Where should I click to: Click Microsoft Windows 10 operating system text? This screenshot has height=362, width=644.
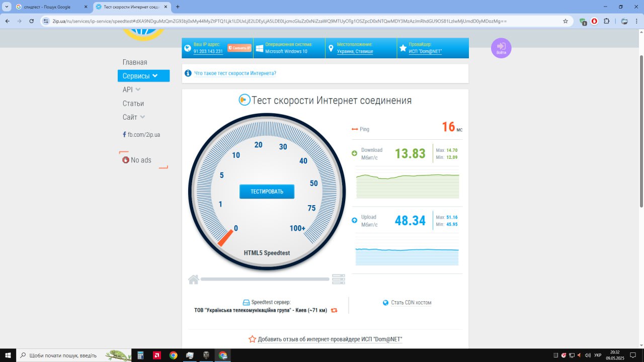(286, 51)
